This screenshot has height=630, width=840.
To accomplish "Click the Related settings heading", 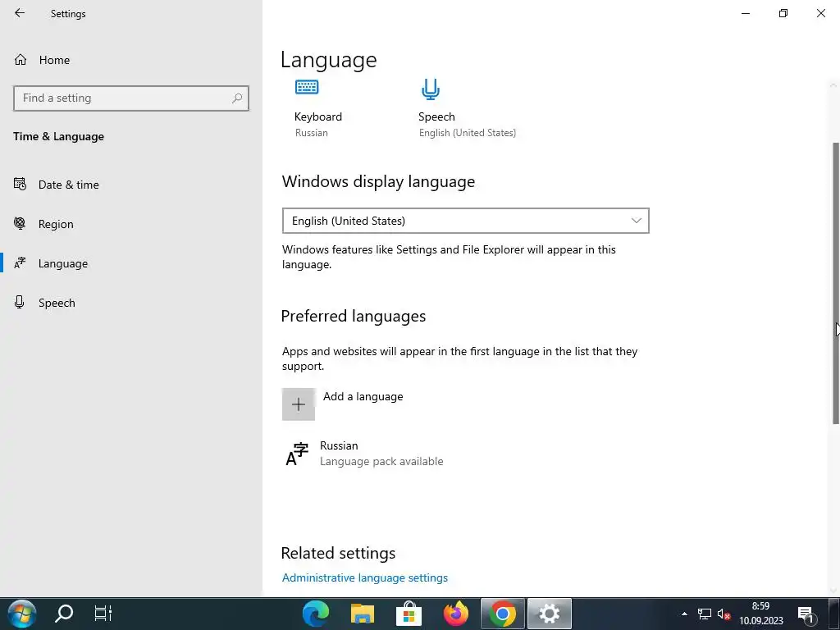I will point(338,554).
